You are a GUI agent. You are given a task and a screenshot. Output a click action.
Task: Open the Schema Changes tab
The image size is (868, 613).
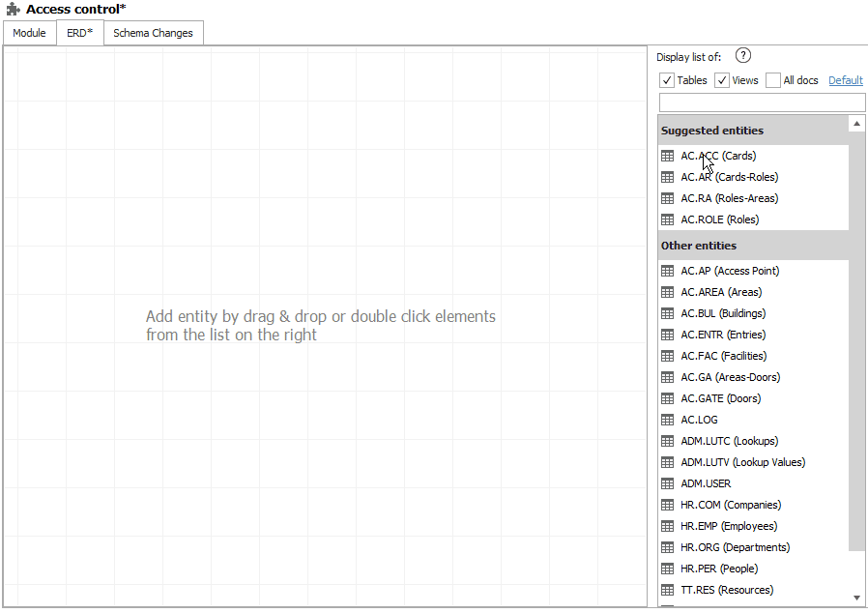pyautogui.click(x=153, y=32)
